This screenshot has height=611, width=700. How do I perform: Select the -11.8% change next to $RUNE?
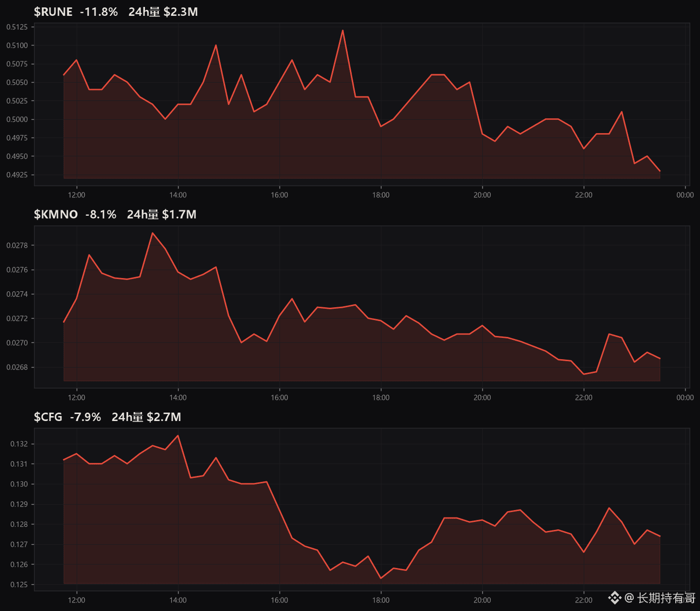coord(99,12)
